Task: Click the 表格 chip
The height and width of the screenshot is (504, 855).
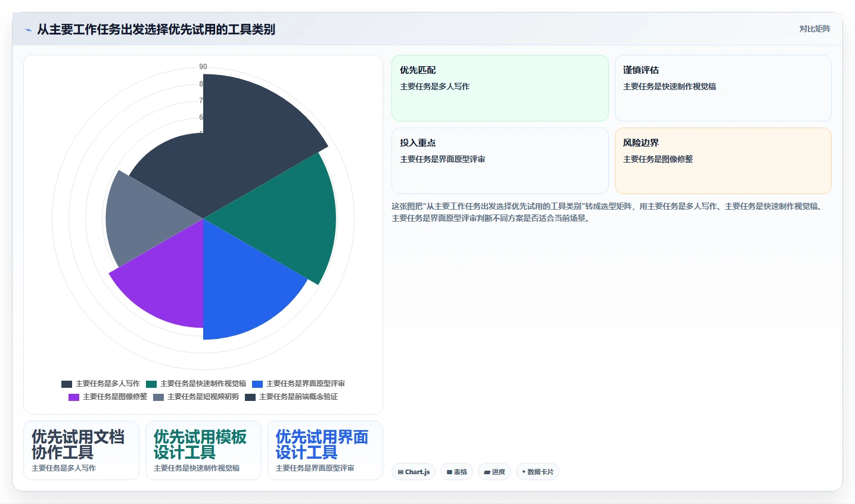Action: click(x=456, y=472)
